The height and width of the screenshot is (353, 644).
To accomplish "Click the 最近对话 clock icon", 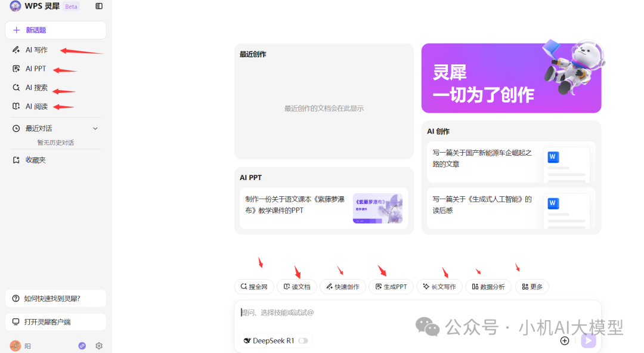I will point(16,129).
